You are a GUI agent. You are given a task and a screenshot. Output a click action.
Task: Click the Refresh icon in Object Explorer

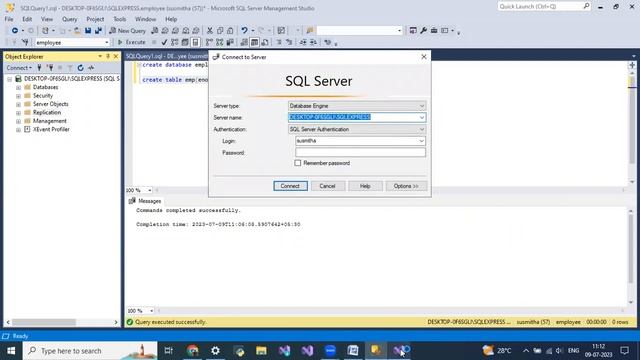80,68
